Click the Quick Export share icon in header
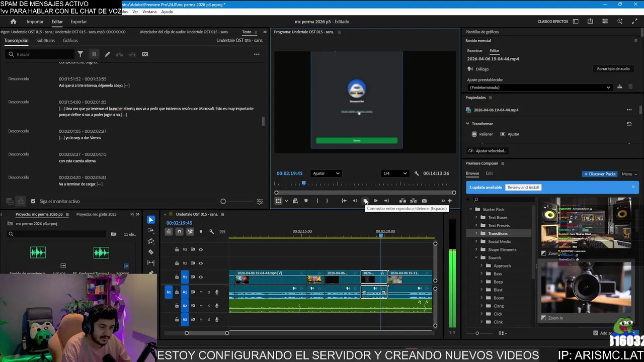Image resolution: width=644 pixels, height=362 pixels. click(x=590, y=22)
